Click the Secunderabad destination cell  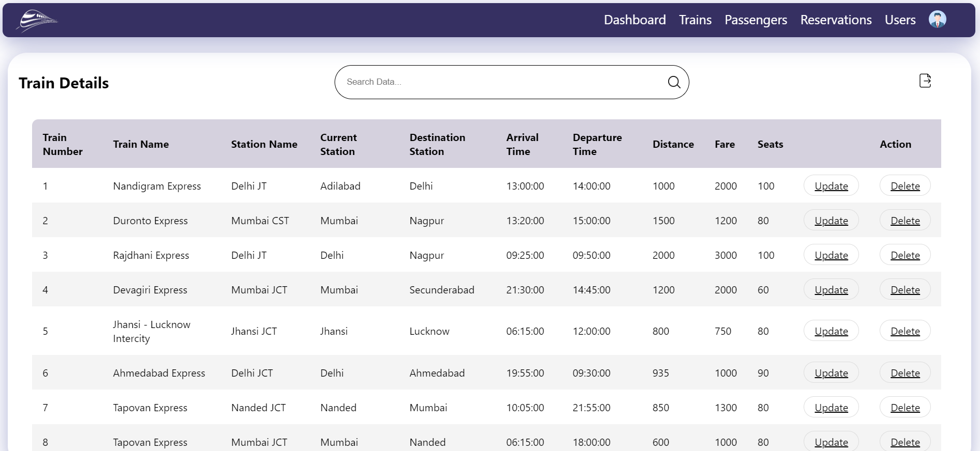pos(442,290)
